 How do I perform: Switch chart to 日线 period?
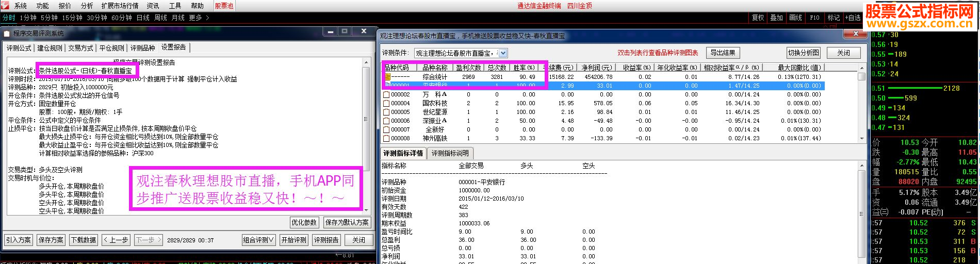click(143, 18)
